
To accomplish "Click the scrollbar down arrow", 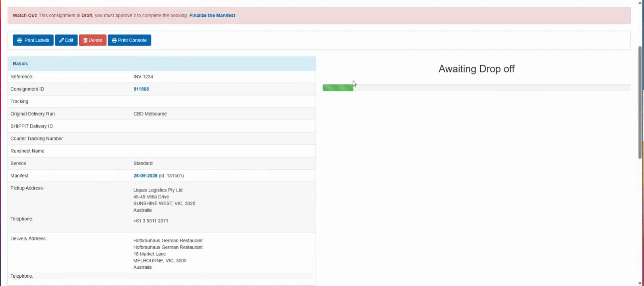I will pyautogui.click(x=640, y=283).
